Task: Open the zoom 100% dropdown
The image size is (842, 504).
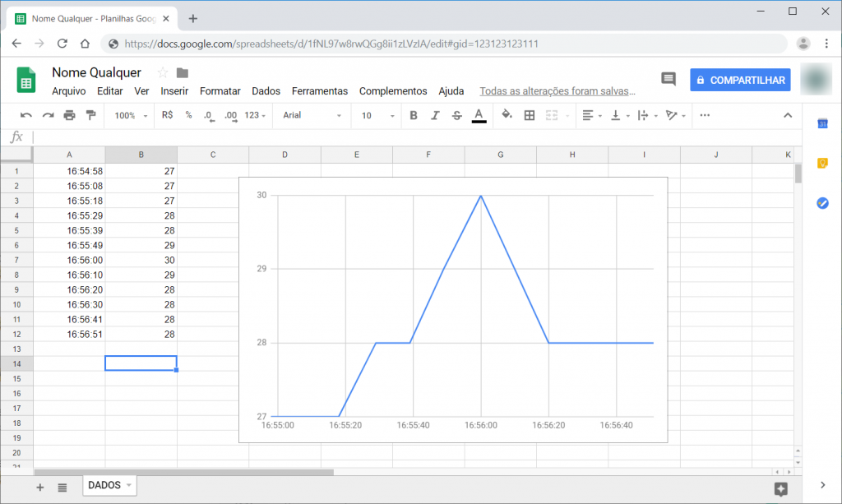Action: pos(131,115)
